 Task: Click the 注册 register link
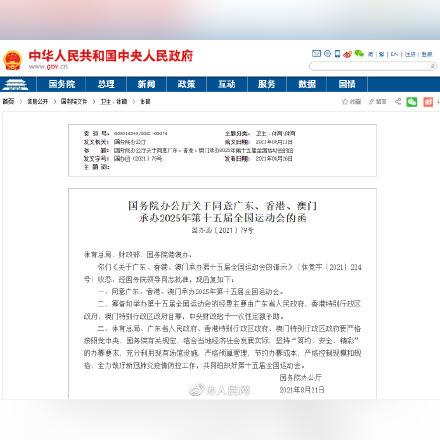[x=410, y=54]
